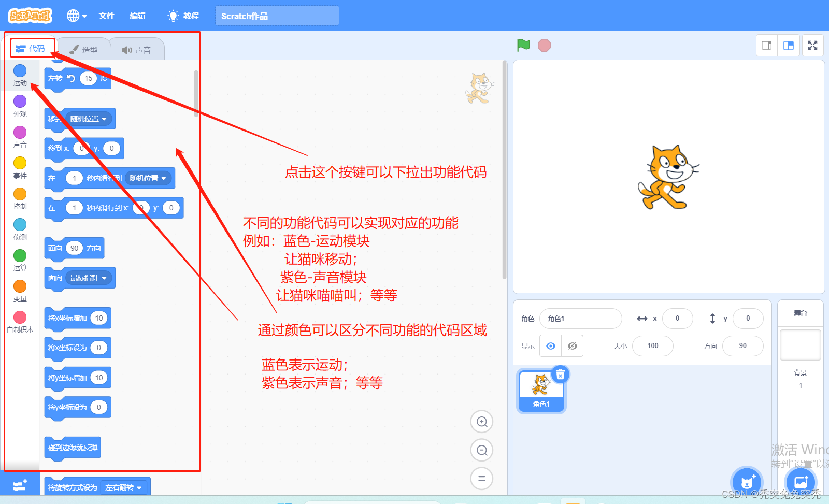
Task: Click the add extension button
Action: click(x=20, y=485)
